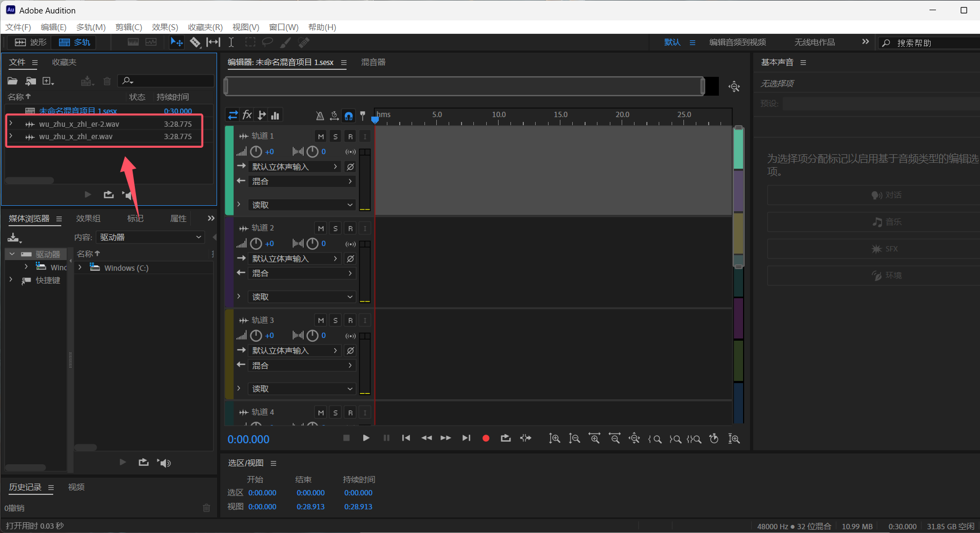The width and height of the screenshot is (980, 533).
Task: Select the 编辑音频到视频 workspace
Action: tap(738, 42)
